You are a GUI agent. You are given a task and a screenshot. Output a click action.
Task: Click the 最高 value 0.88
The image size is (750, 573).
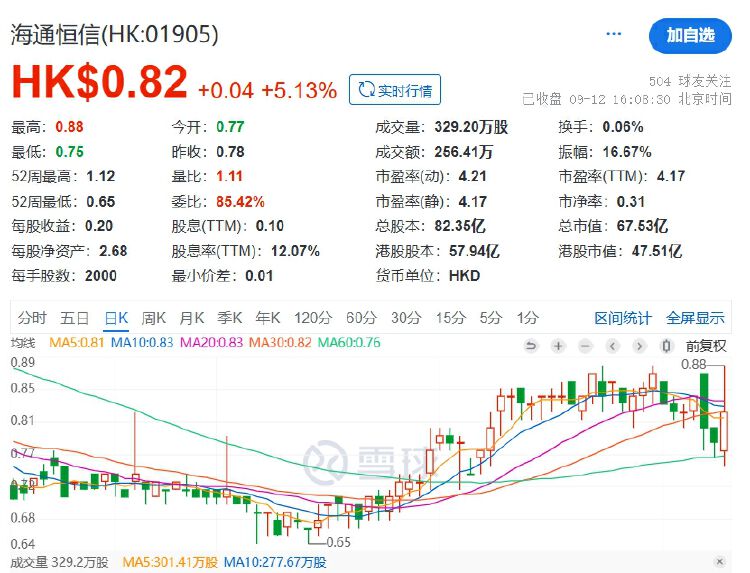69,127
